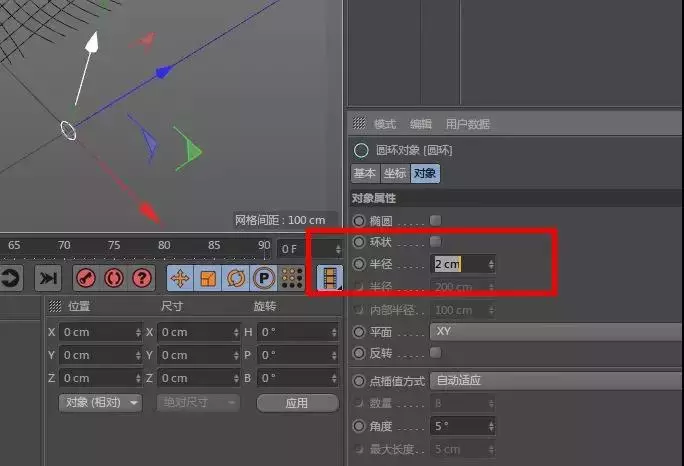Image resolution: width=684 pixels, height=466 pixels.
Task: Toggle the position (move) keyframe icon
Action: (180, 278)
